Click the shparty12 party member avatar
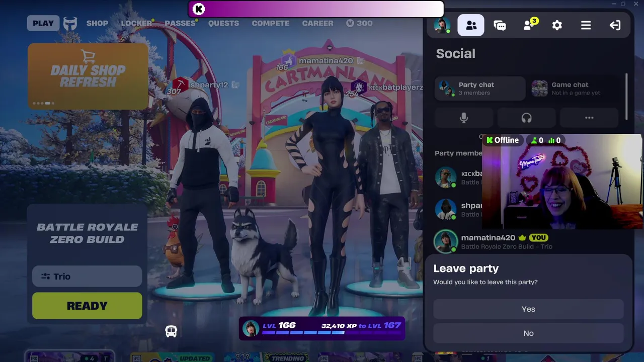Viewport: 644px width, 362px height. 446,209
